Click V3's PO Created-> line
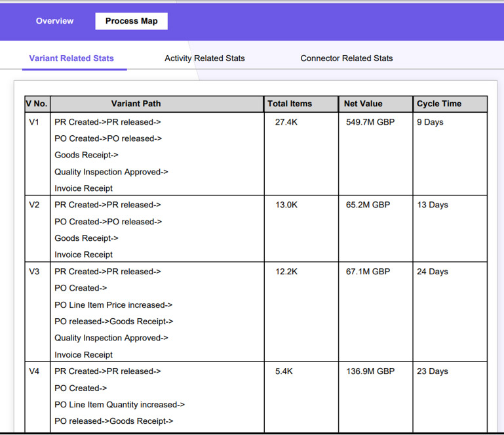Viewport: 504px width, 435px height. [81, 288]
